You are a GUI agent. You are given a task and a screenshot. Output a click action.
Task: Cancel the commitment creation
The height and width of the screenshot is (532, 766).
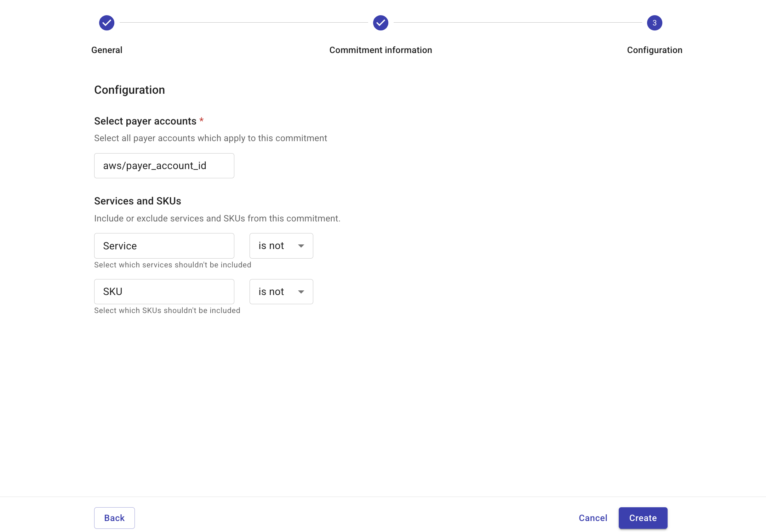[593, 518]
